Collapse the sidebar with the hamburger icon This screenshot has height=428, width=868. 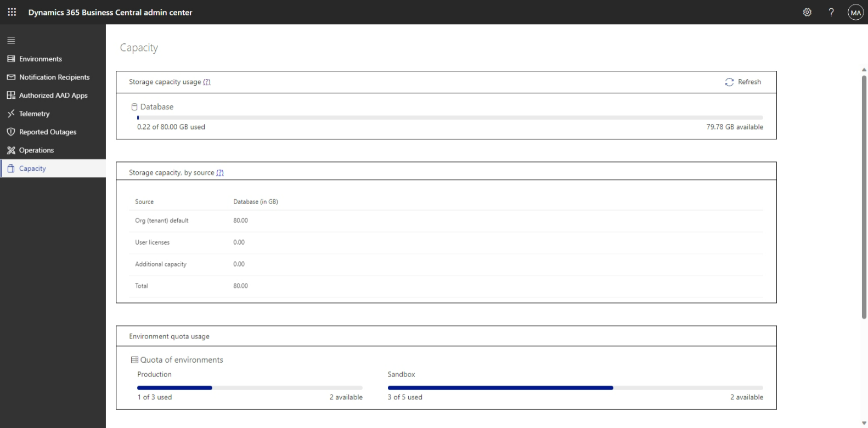tap(11, 40)
